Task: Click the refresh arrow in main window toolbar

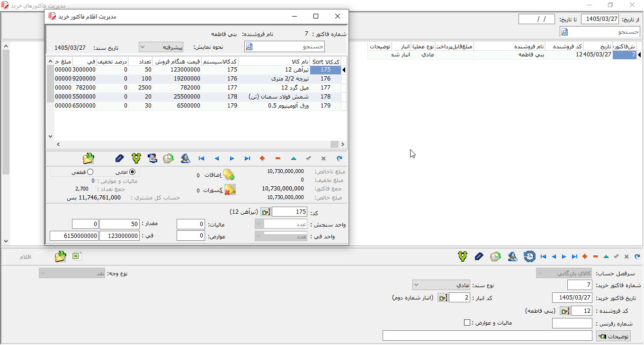Action: (x=637, y=256)
